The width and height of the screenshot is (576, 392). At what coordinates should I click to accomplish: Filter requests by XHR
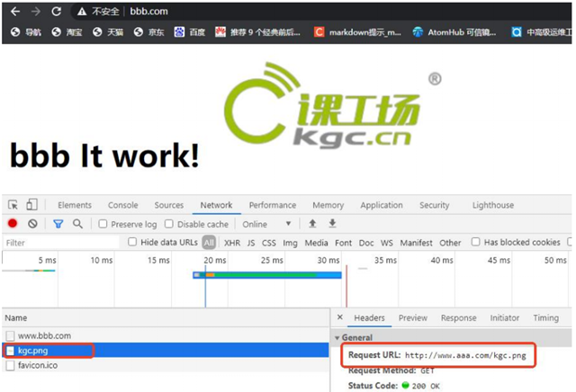(x=232, y=243)
